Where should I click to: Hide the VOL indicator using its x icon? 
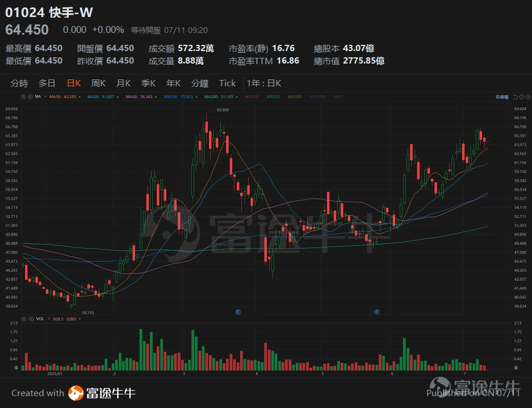point(32,319)
